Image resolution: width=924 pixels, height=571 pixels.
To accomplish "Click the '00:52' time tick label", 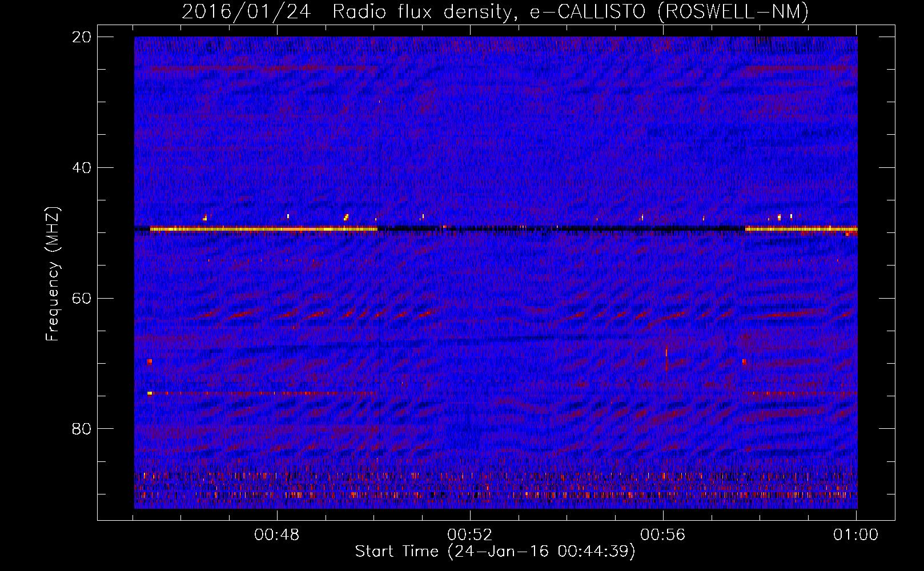I will (470, 535).
